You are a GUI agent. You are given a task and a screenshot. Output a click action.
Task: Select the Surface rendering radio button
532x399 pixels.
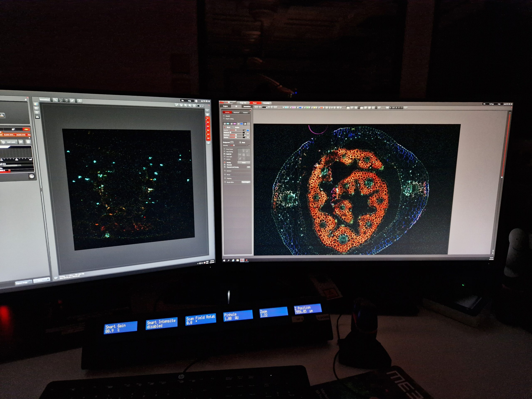233,127
